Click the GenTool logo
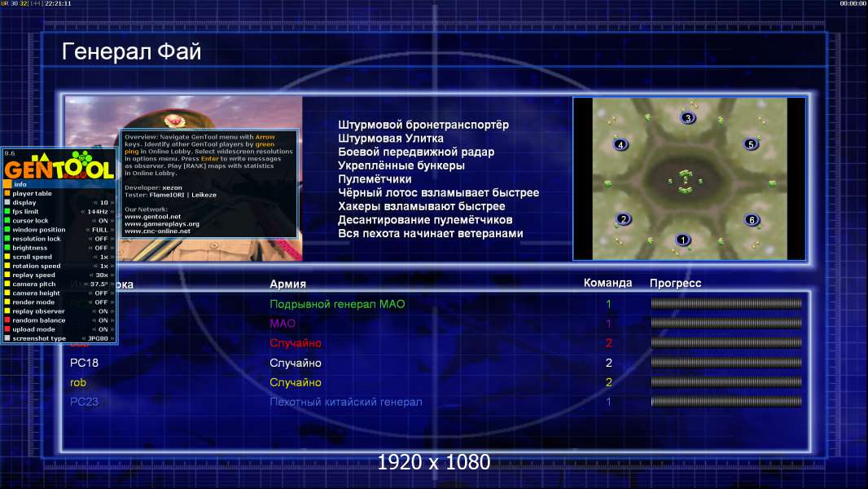Viewport: 868px width, 489px height. [59, 165]
